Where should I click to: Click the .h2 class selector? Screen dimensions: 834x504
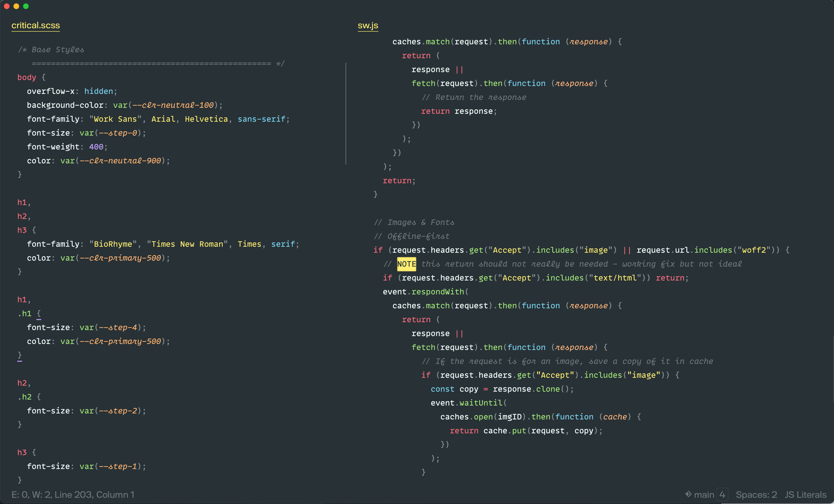pos(24,397)
